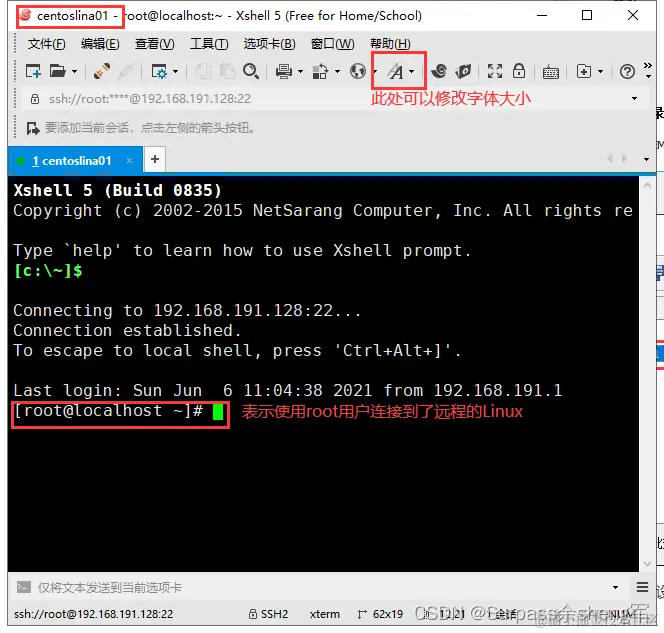
Task: Open the 文件(F) menu
Action: coord(46,44)
